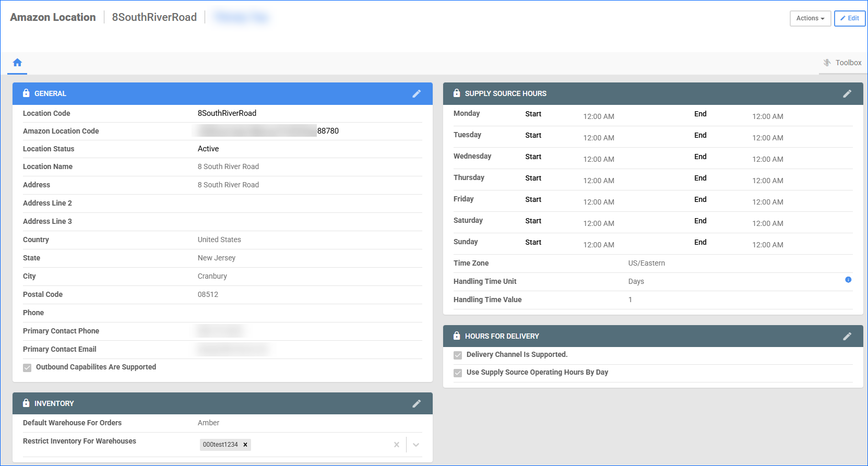868x466 pixels.
Task: Open the Actions dropdown menu
Action: (810, 18)
